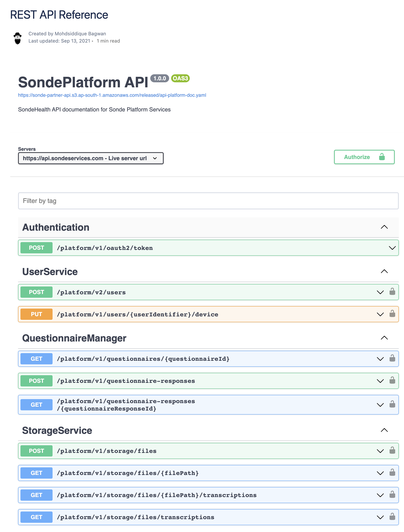Screen dimensions: 404x532
Task: Open GET questionnaire-responses/{questionnaireResponseId} endpoint
Action: click(x=126, y=405)
